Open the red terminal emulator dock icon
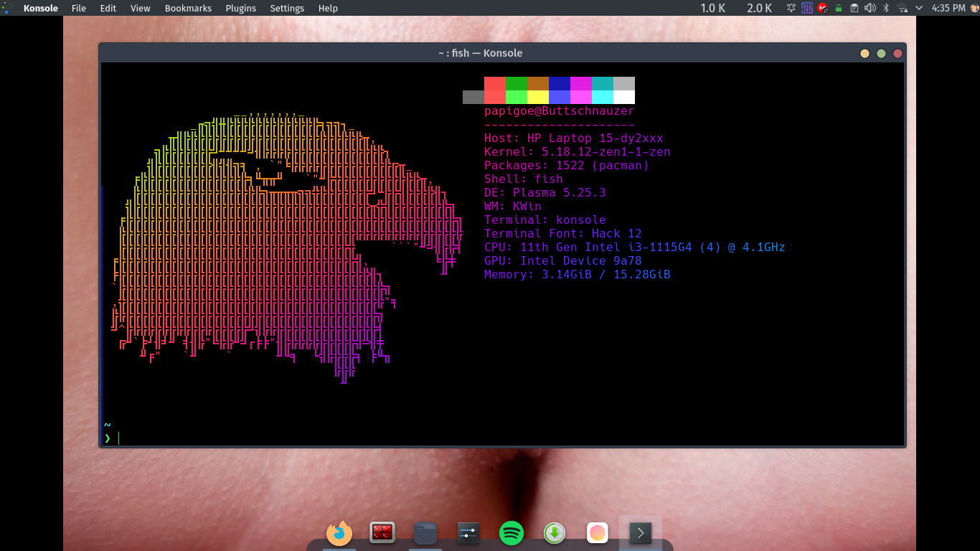Viewport: 980px width, 551px height. point(382,532)
